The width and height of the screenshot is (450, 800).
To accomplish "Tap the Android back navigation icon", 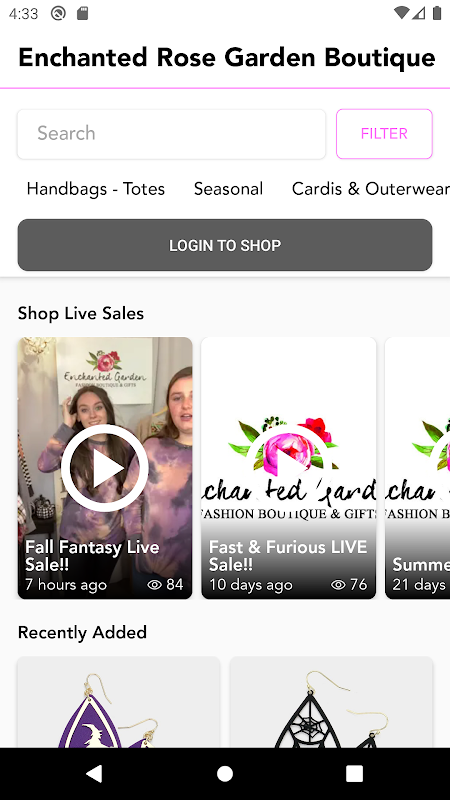I will coord(94,773).
